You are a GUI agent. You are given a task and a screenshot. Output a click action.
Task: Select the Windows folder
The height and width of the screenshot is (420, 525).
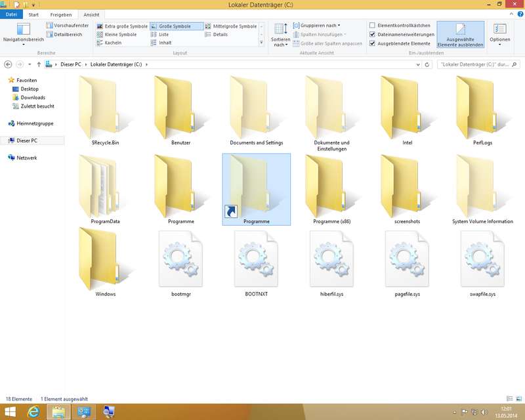pyautogui.click(x=105, y=262)
